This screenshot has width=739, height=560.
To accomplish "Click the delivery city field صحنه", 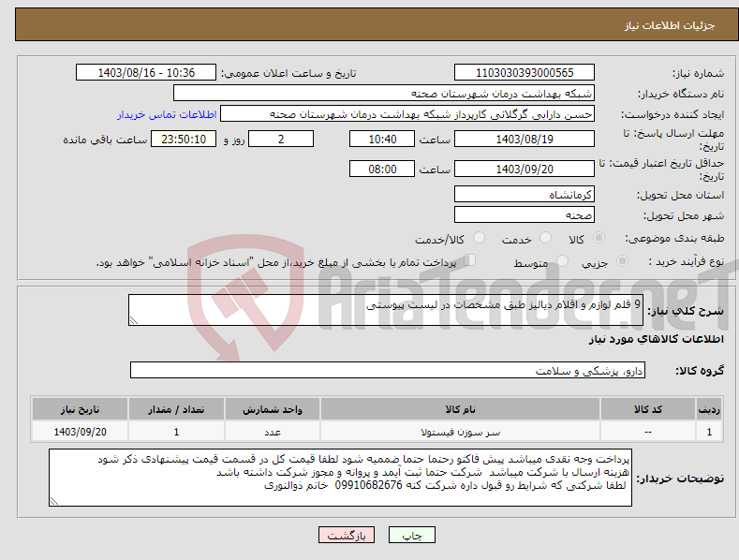I will pyautogui.click(x=525, y=215).
